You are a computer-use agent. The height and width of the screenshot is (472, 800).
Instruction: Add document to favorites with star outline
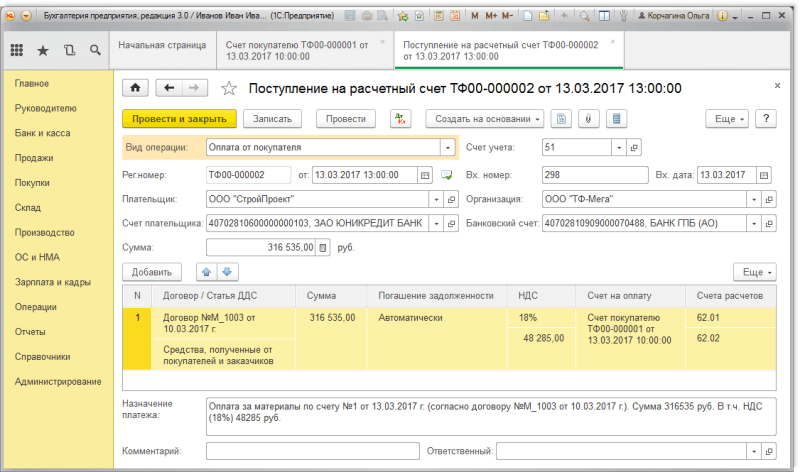[x=229, y=89]
